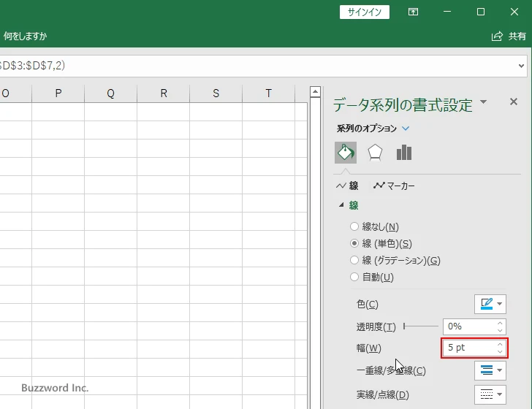Click the ribbon display options icon

pos(413,12)
